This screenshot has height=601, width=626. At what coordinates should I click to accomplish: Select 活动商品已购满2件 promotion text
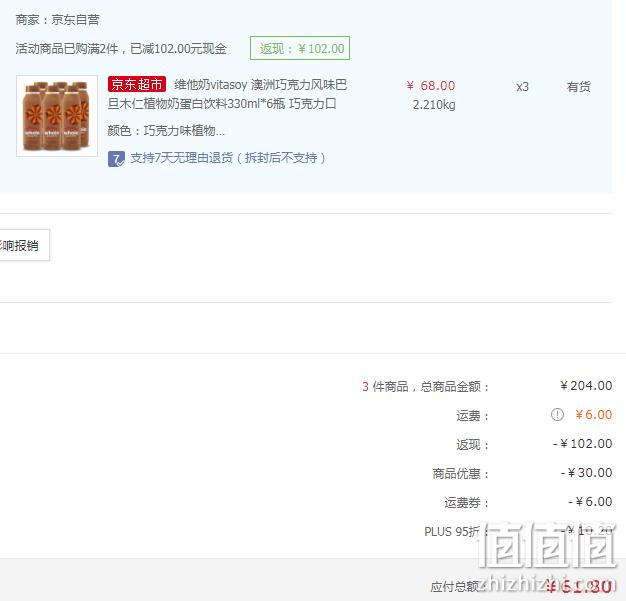pyautogui.click(x=121, y=49)
